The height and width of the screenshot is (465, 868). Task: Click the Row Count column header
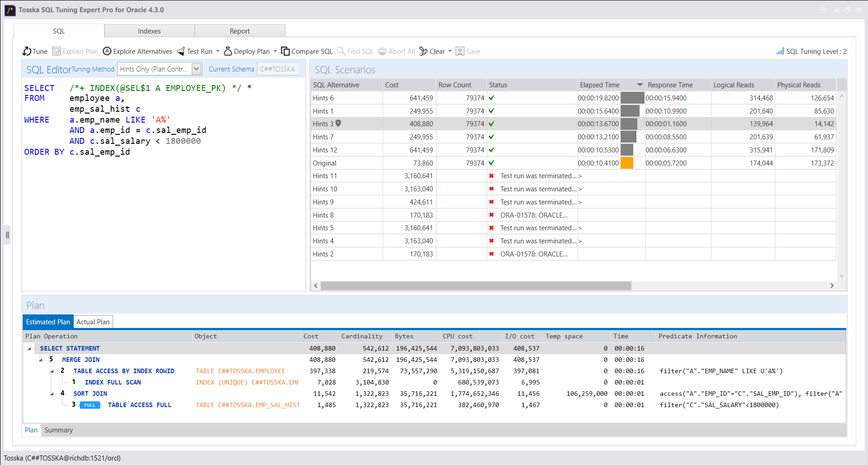tap(461, 85)
